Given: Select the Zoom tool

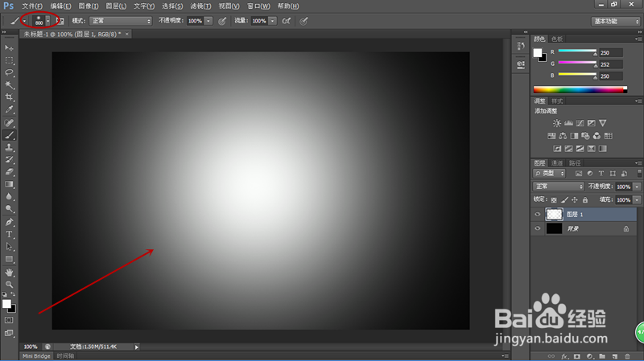Looking at the screenshot, I should 9,285.
